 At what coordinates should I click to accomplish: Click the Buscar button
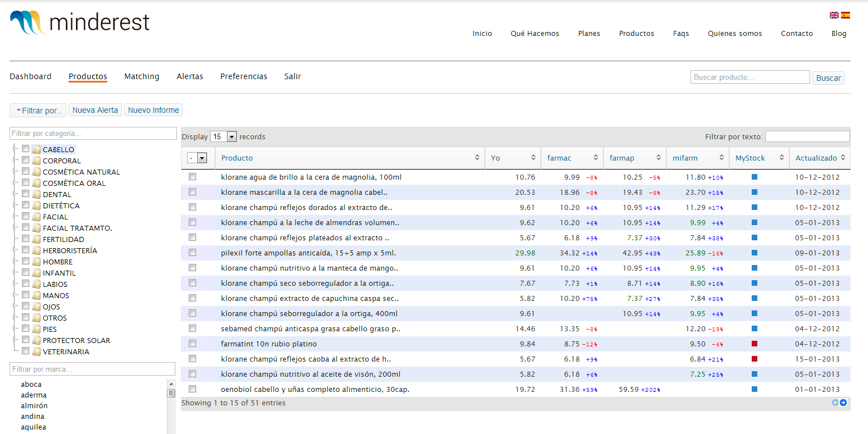[x=828, y=78]
